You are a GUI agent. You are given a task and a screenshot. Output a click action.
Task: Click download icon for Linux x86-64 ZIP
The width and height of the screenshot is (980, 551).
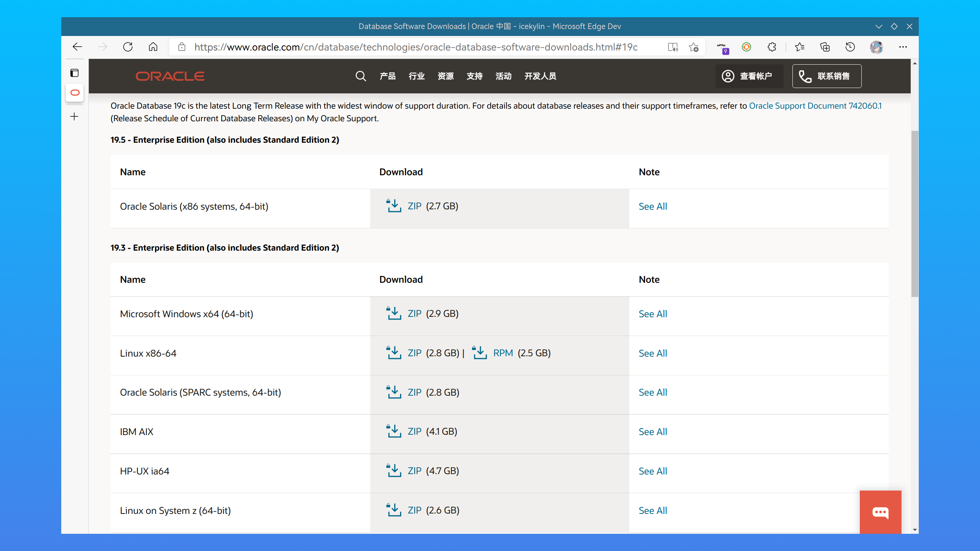point(394,352)
